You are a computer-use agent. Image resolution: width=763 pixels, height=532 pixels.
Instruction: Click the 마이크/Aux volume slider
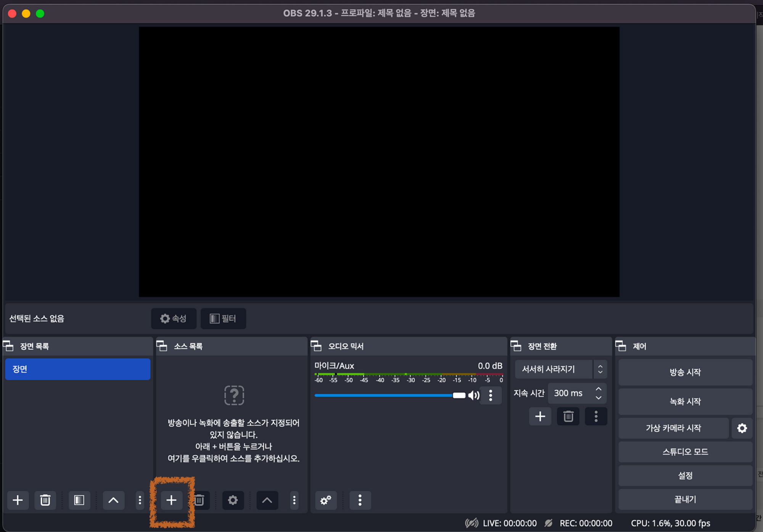tap(385, 395)
